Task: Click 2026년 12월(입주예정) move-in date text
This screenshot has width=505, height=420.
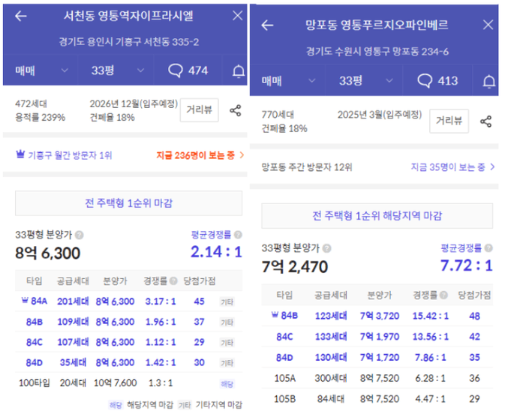Action: (x=134, y=103)
